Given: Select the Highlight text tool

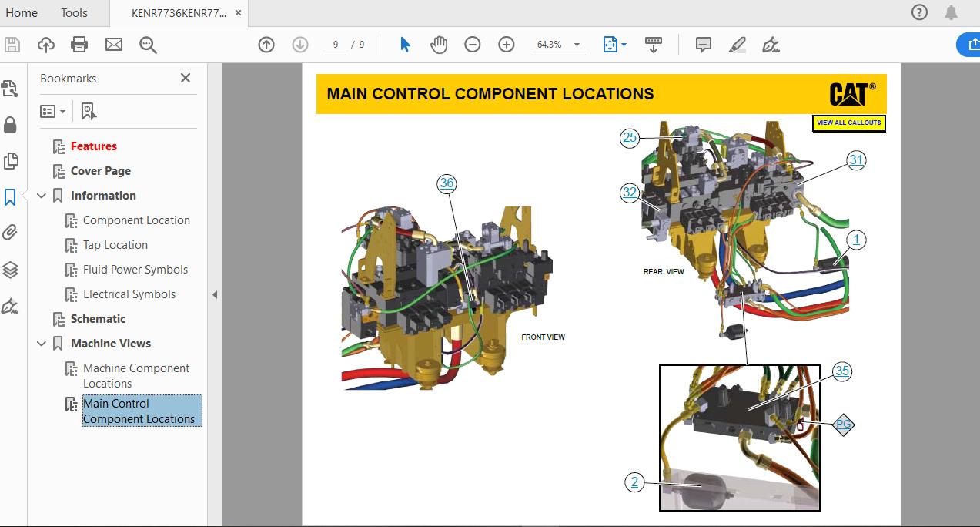Looking at the screenshot, I should 736,44.
